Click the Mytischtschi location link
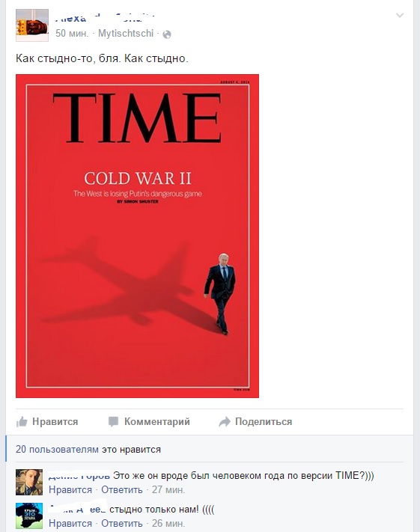This screenshot has width=420, height=532. tap(126, 33)
